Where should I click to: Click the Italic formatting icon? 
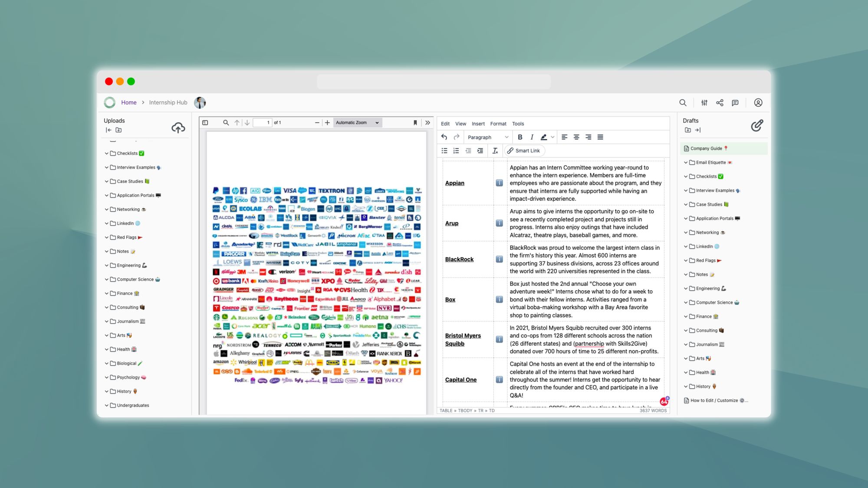[532, 138]
